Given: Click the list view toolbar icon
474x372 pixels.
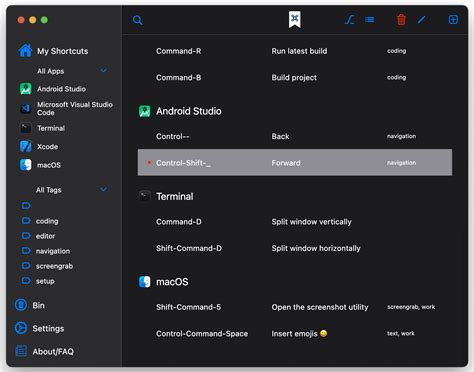Looking at the screenshot, I should pyautogui.click(x=370, y=20).
